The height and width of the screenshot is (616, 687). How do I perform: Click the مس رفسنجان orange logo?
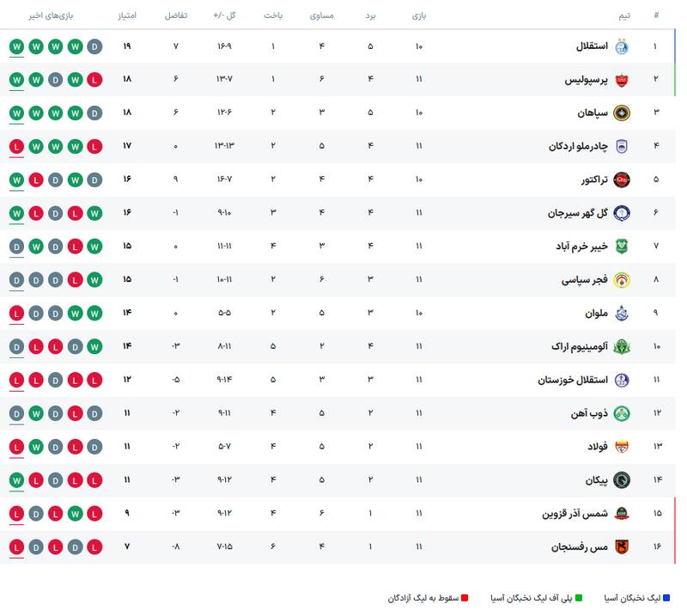pos(623,546)
